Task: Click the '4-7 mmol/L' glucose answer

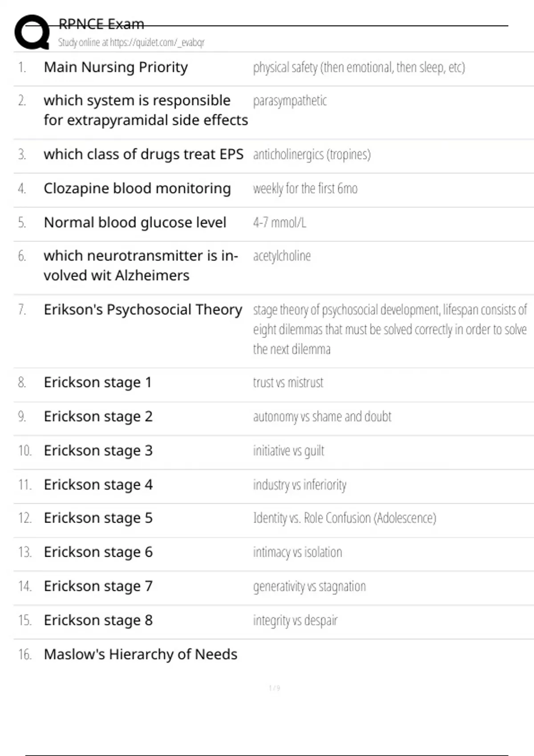Action: click(x=279, y=222)
